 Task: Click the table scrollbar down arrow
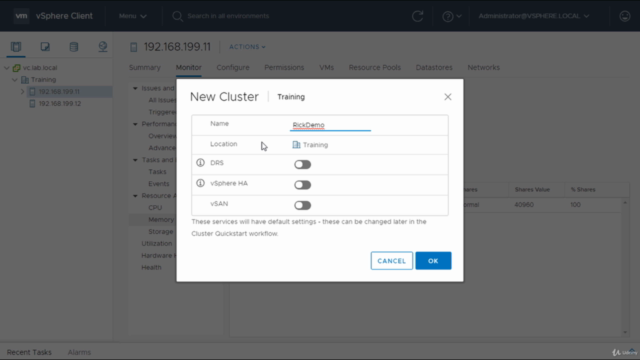(x=625, y=332)
